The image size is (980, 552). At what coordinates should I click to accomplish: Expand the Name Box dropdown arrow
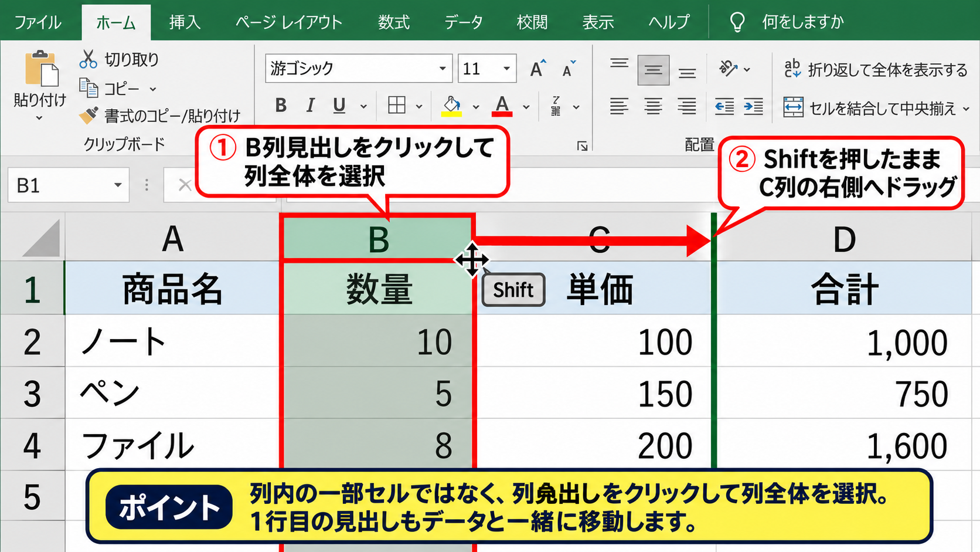pyautogui.click(x=118, y=185)
